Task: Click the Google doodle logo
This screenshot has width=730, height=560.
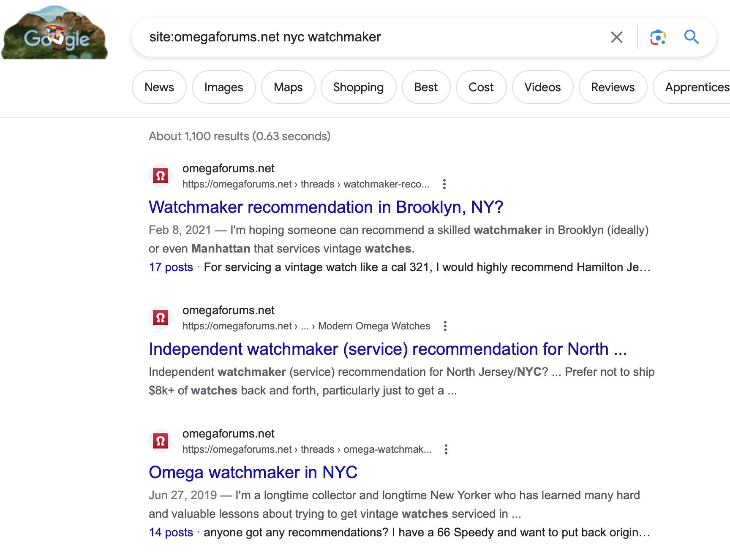Action: (x=54, y=34)
